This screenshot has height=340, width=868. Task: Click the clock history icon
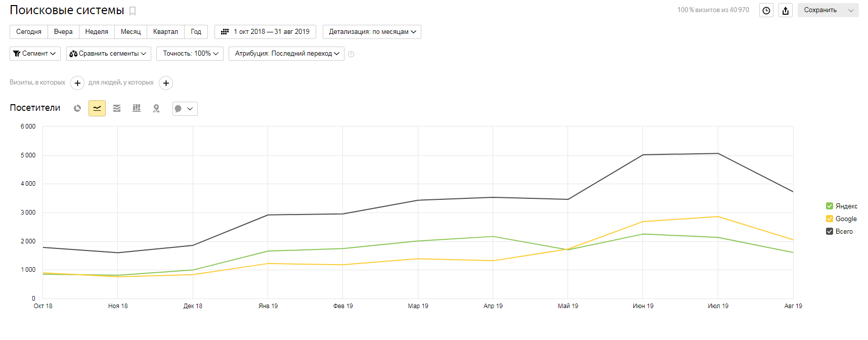coord(766,11)
